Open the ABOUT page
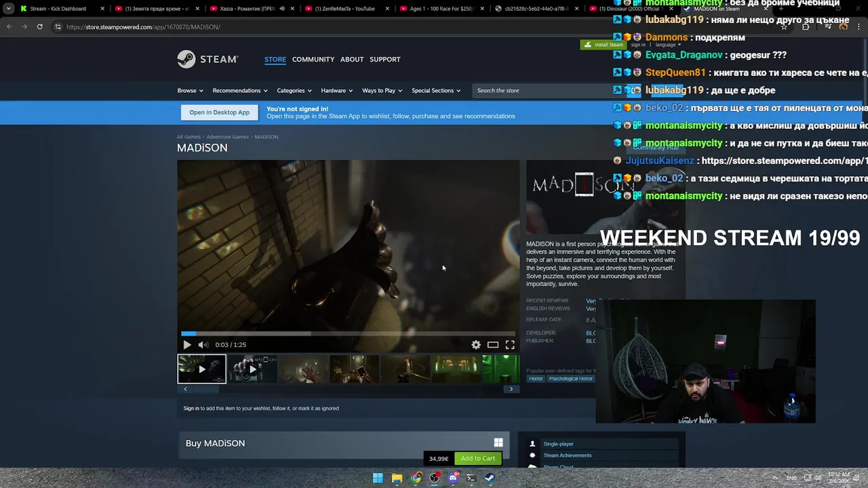This screenshot has width=868, height=488. click(x=352, y=59)
